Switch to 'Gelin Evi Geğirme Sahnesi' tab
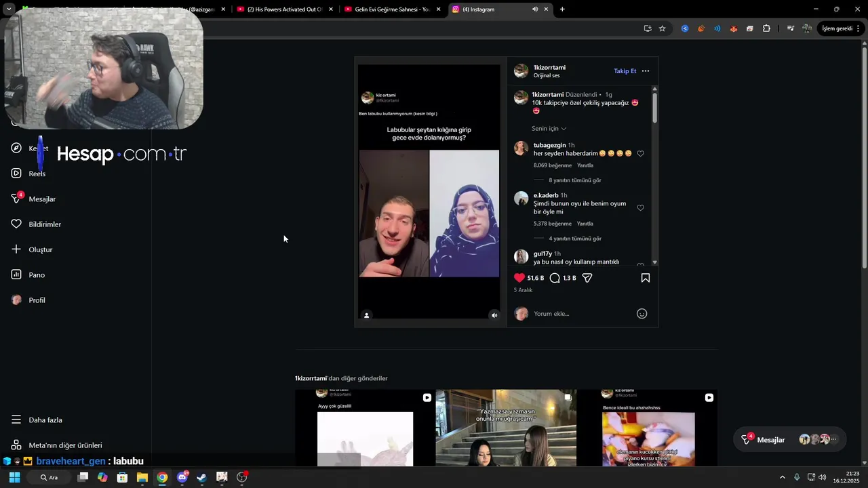868x488 pixels. (391, 9)
